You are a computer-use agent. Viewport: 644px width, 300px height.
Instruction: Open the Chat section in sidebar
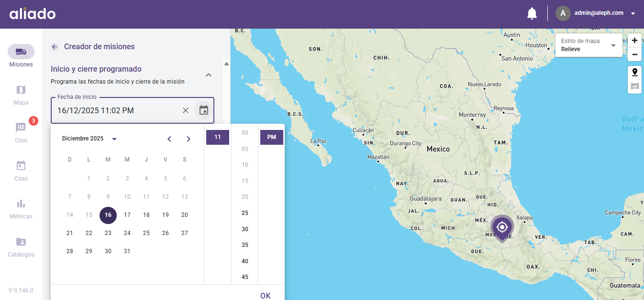pyautogui.click(x=21, y=132)
